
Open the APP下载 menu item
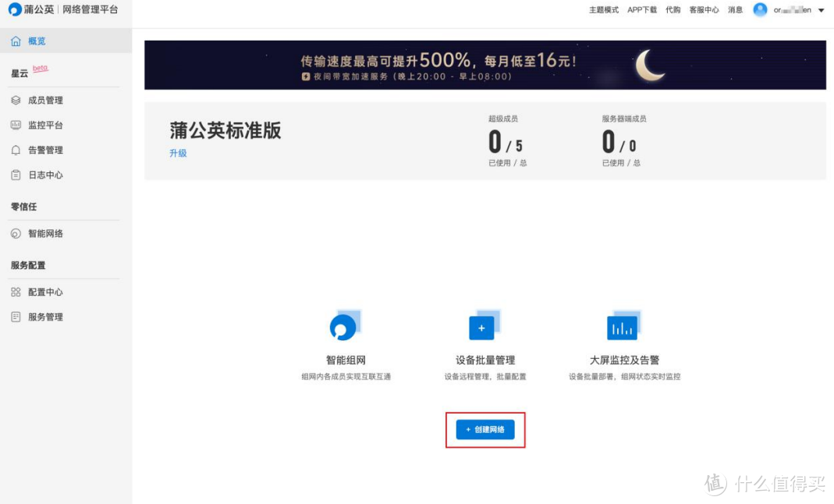tap(641, 10)
